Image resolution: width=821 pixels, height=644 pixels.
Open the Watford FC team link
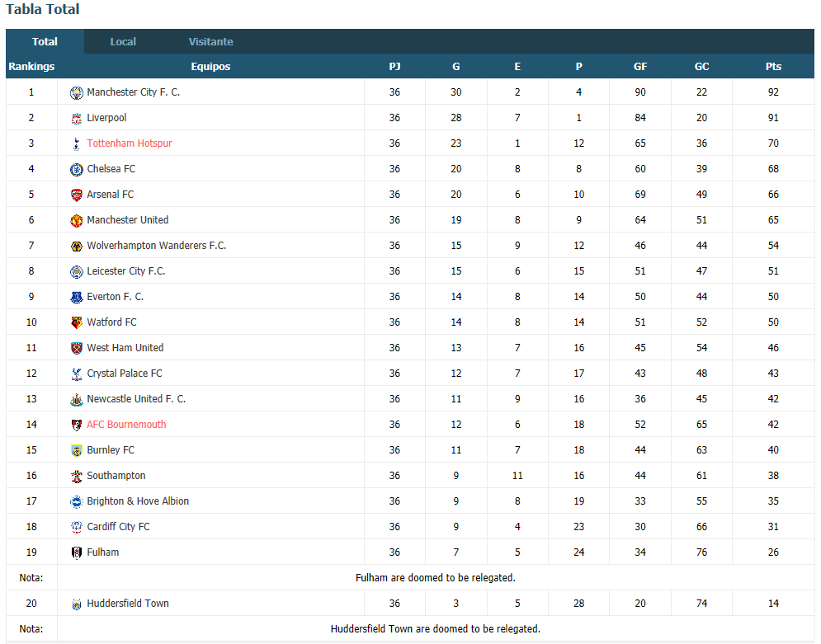[111, 322]
